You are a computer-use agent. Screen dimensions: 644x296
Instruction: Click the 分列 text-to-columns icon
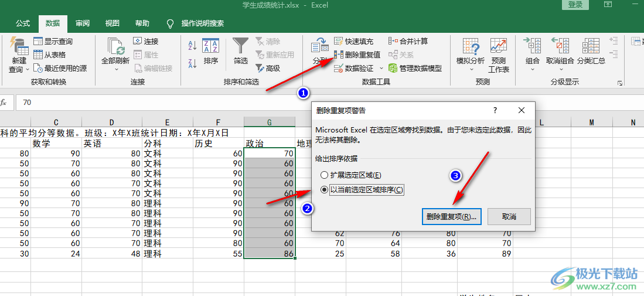tap(319, 45)
